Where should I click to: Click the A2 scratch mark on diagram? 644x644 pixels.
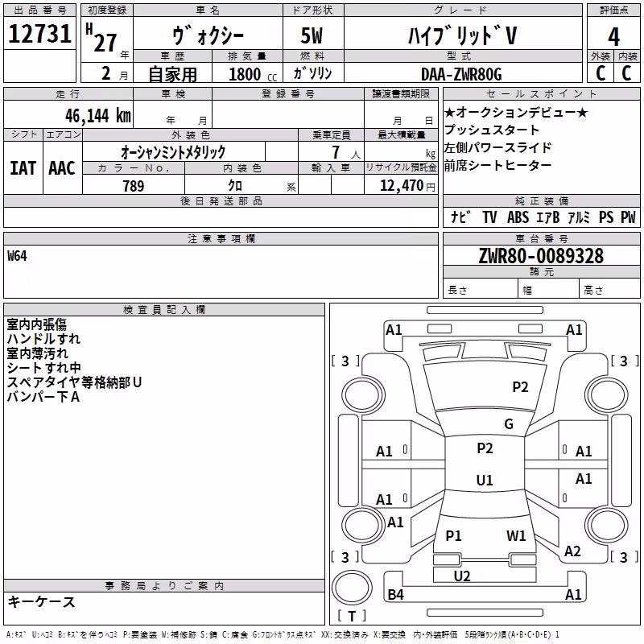572,551
